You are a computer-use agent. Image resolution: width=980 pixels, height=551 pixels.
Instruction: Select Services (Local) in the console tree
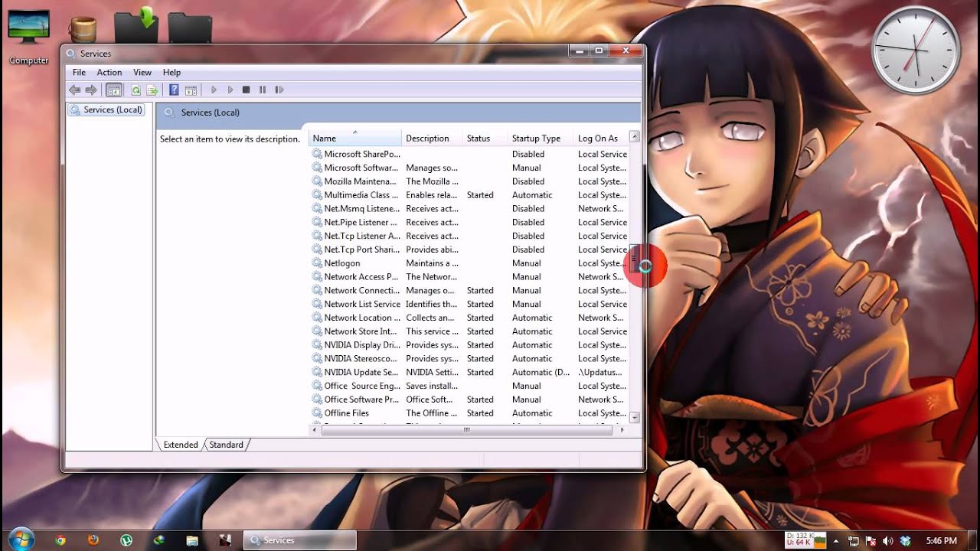click(106, 110)
